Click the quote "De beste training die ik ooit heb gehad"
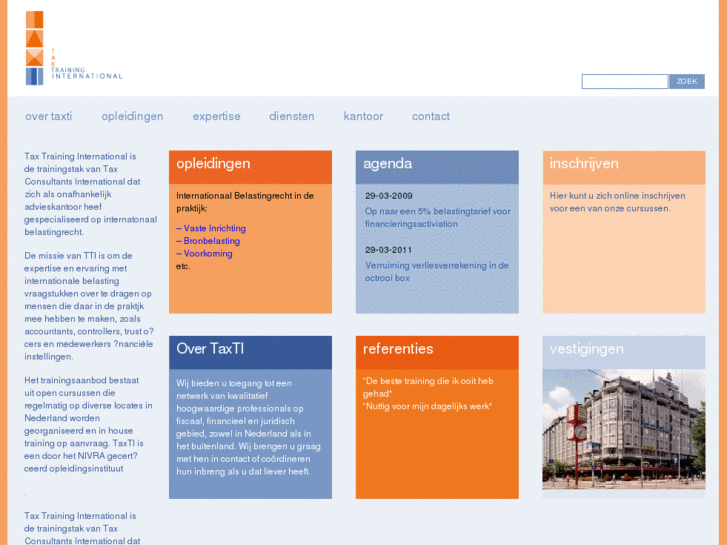This screenshot has width=727, height=545. pos(428,387)
